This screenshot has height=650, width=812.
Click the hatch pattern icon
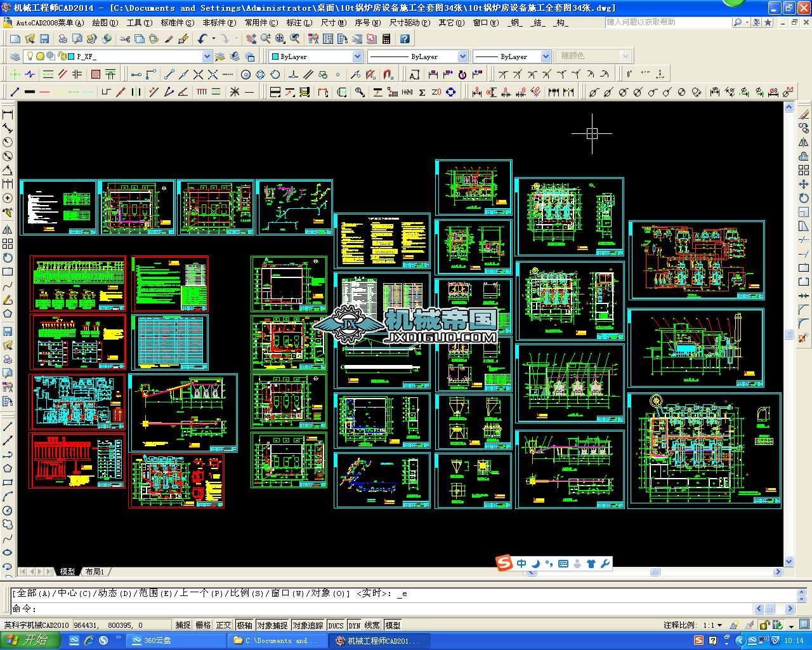pos(96,74)
